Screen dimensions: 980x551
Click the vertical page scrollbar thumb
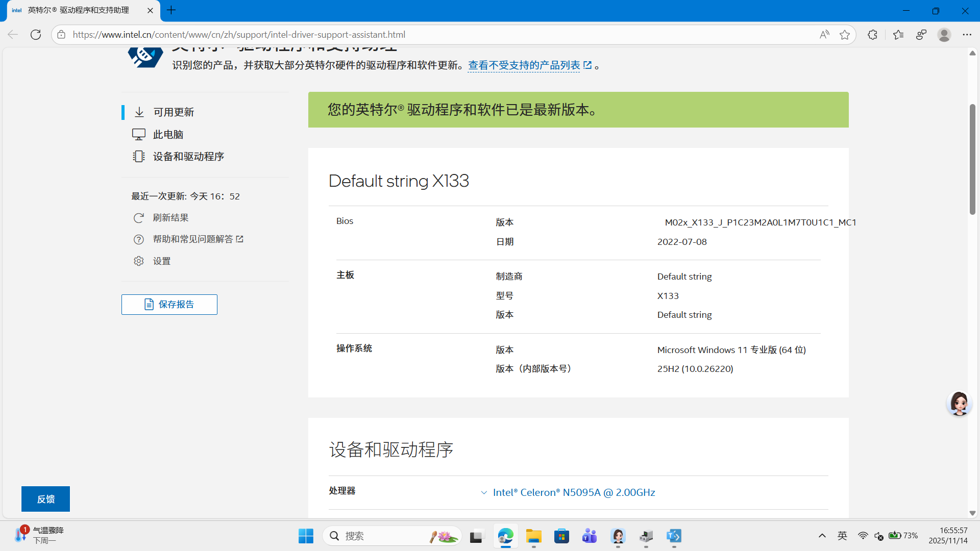pyautogui.click(x=972, y=158)
